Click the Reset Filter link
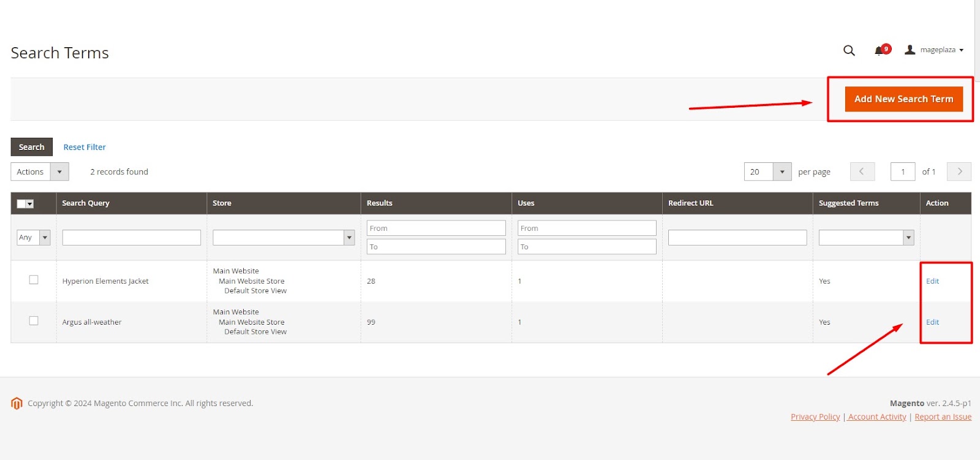The height and width of the screenshot is (460, 980). 85,147
